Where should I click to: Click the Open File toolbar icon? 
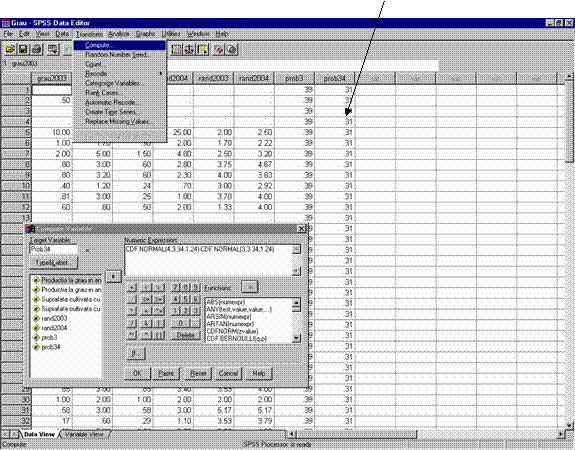(x=10, y=50)
